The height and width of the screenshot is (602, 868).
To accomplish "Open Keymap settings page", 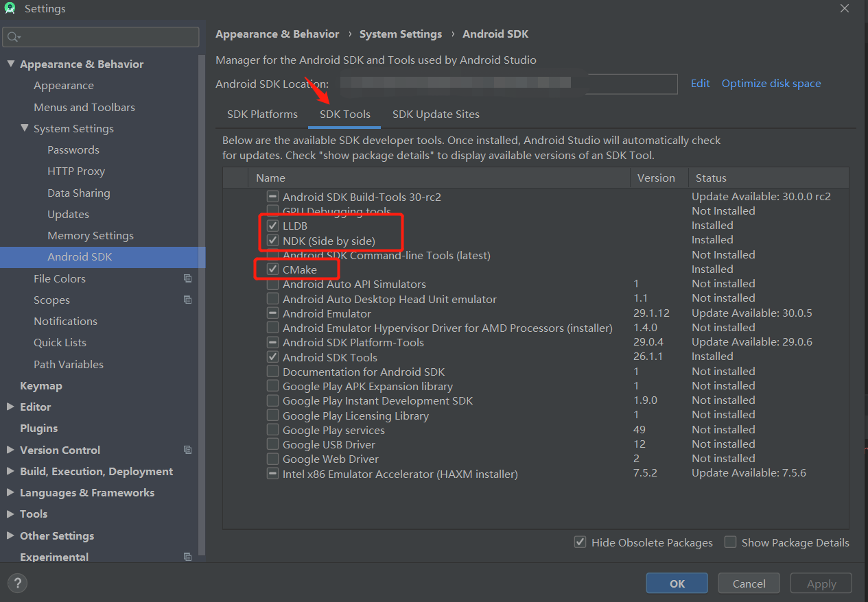I will tap(41, 385).
